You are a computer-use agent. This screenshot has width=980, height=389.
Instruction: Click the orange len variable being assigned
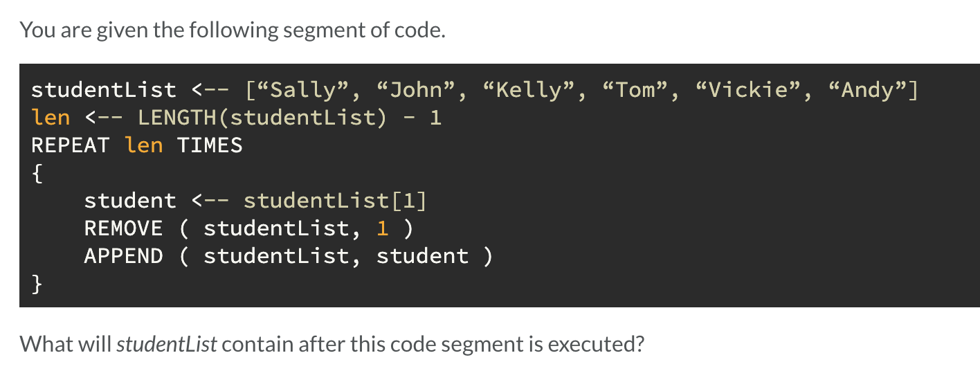coord(51,118)
